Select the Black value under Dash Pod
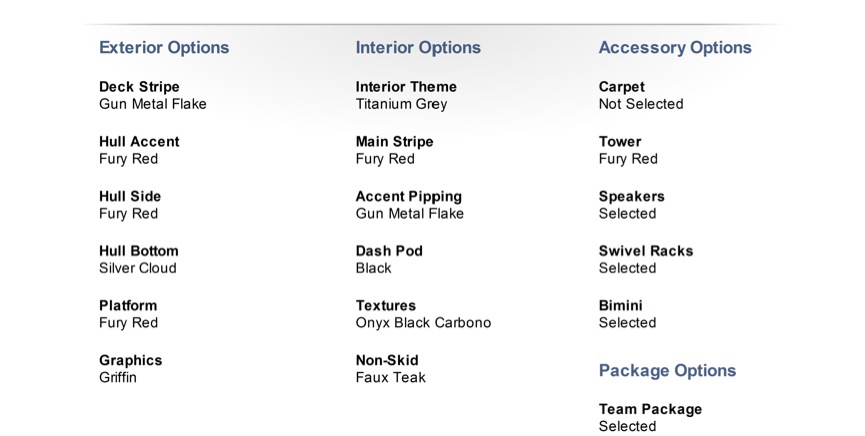 click(374, 268)
